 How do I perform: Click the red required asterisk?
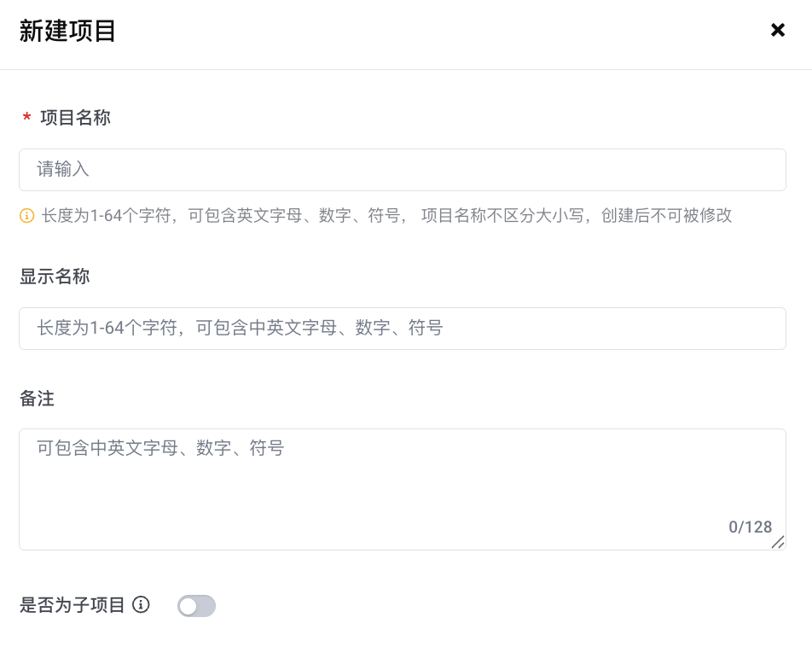point(26,119)
